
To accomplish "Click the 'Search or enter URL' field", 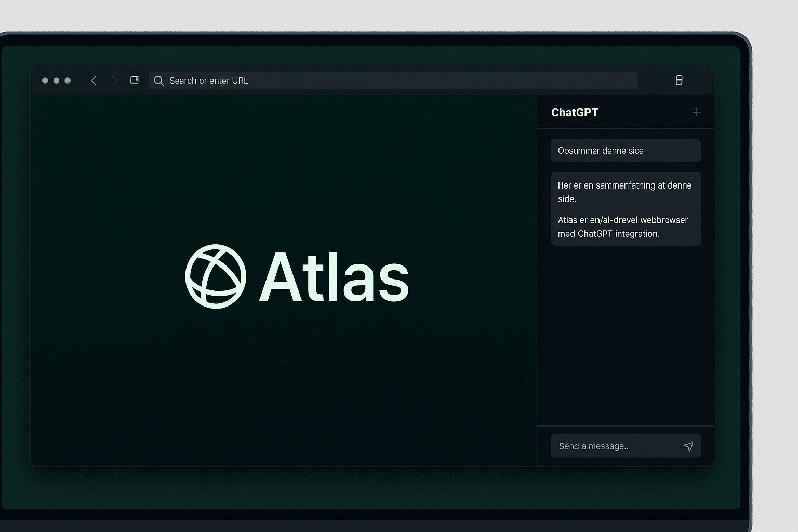I will click(364, 81).
